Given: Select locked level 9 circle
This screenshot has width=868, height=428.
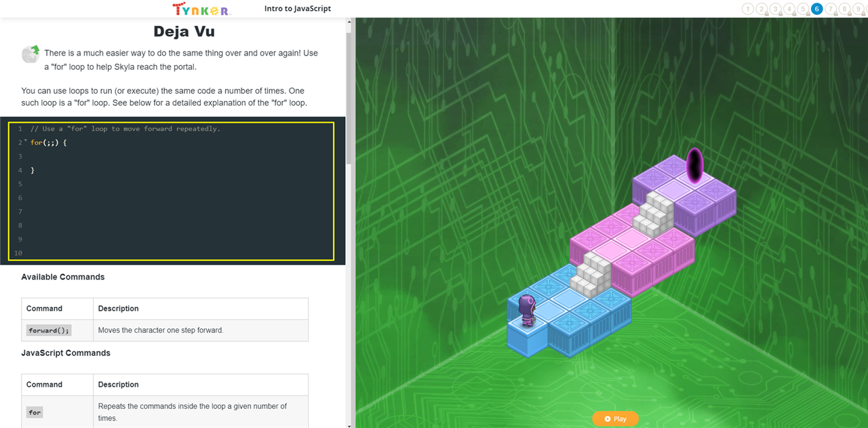Looking at the screenshot, I should pos(859,9).
